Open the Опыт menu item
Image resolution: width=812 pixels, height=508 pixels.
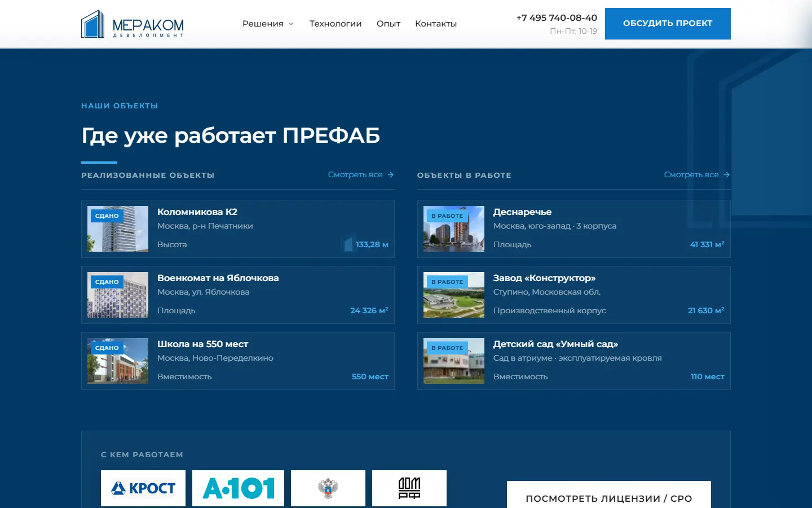click(x=389, y=24)
